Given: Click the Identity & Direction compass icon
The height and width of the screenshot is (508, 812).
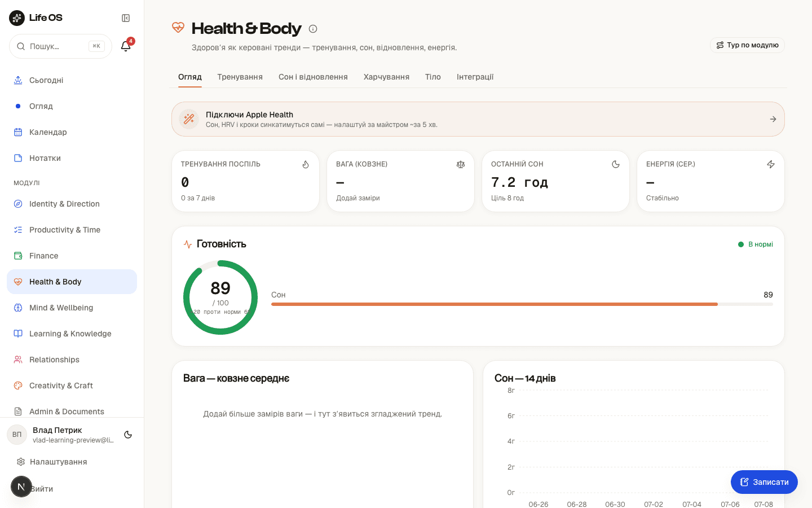Looking at the screenshot, I should click(18, 204).
